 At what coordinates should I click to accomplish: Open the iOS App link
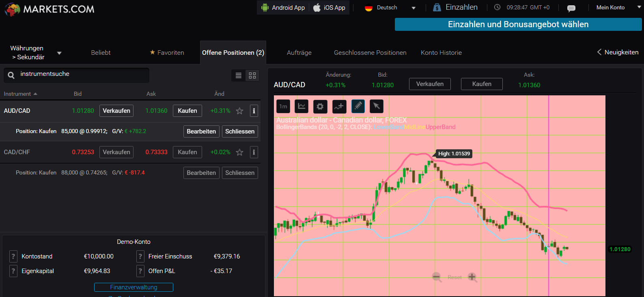329,8
